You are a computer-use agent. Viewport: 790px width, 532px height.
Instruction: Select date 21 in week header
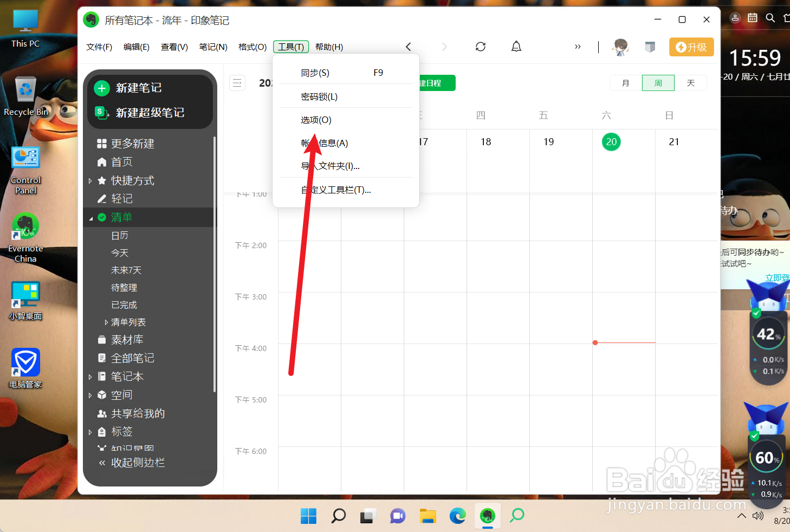674,142
